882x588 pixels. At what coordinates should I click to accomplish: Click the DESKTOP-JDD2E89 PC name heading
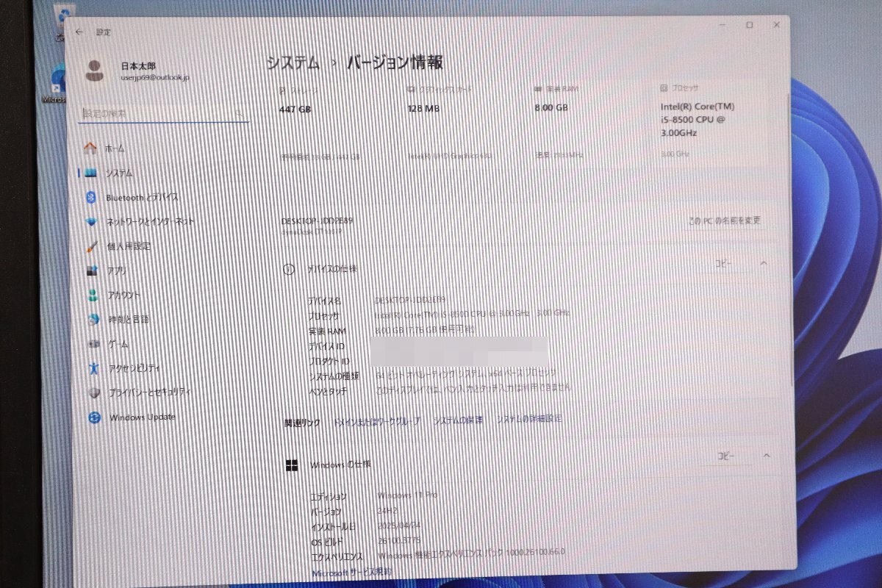tap(318, 221)
